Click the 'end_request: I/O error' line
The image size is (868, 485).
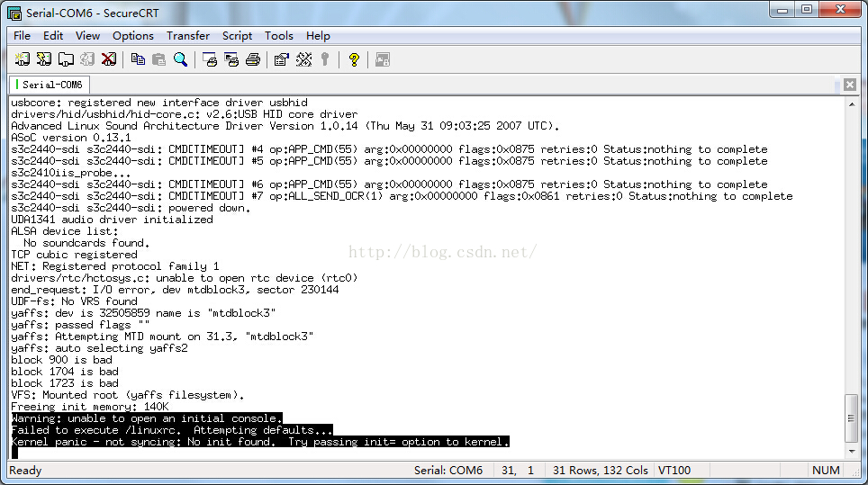tap(175, 290)
